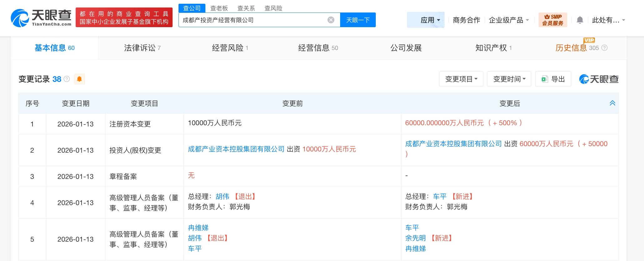Open SVIP 会员服务 badge
The height and width of the screenshot is (261, 644).
tap(553, 20)
